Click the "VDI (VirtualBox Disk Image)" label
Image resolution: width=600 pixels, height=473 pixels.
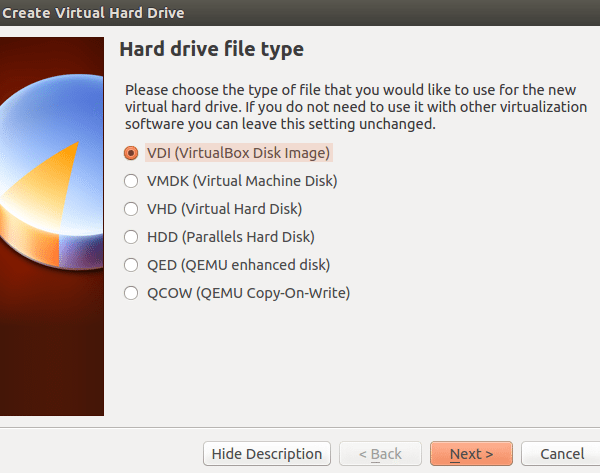238,153
